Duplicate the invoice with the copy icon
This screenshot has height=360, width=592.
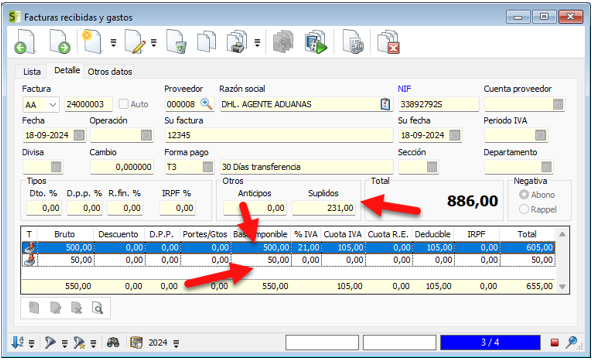tap(207, 42)
